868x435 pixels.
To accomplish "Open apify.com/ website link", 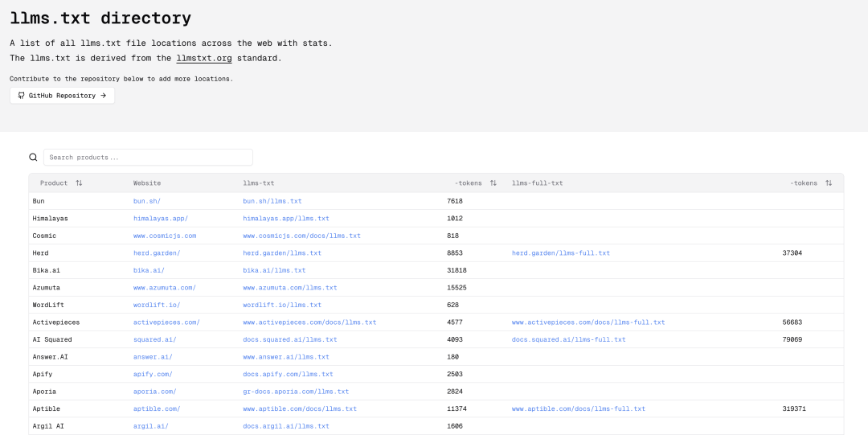I will pyautogui.click(x=153, y=374).
